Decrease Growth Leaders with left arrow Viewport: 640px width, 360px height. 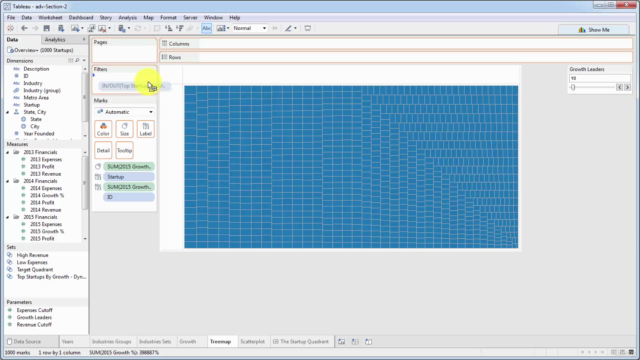pyautogui.click(x=620, y=87)
